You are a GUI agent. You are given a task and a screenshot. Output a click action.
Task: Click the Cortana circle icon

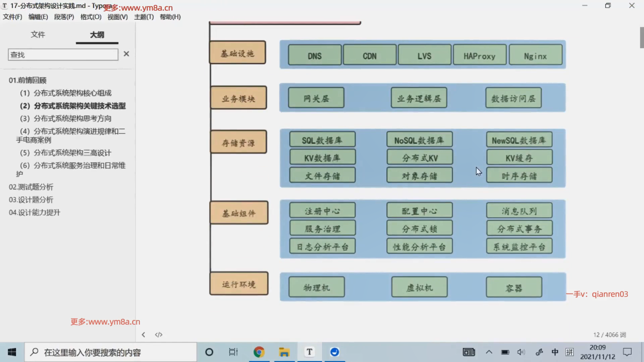point(209,352)
